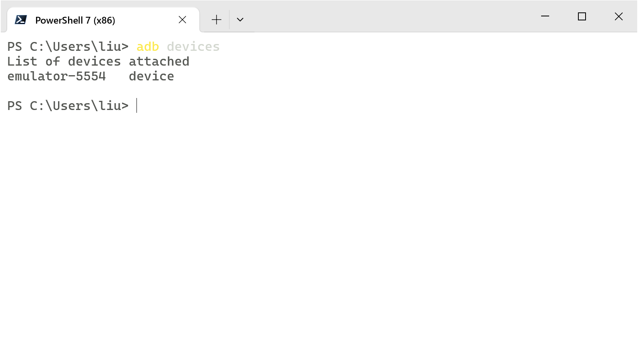
Task: Click the empty prompt's C:\Users\liu path
Action: pos(79,106)
